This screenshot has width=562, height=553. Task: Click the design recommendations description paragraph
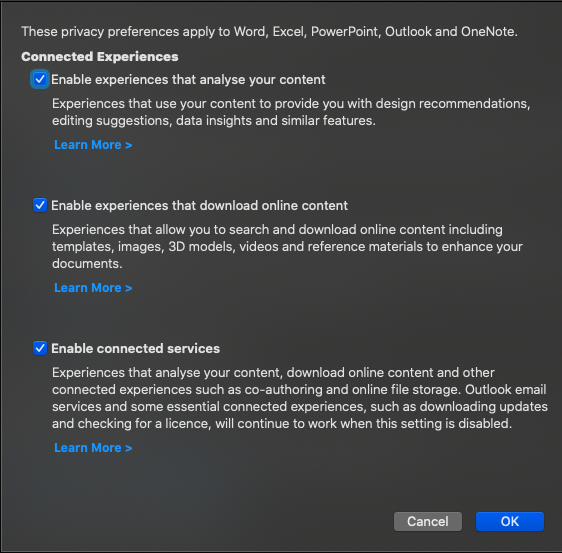[x=291, y=112]
